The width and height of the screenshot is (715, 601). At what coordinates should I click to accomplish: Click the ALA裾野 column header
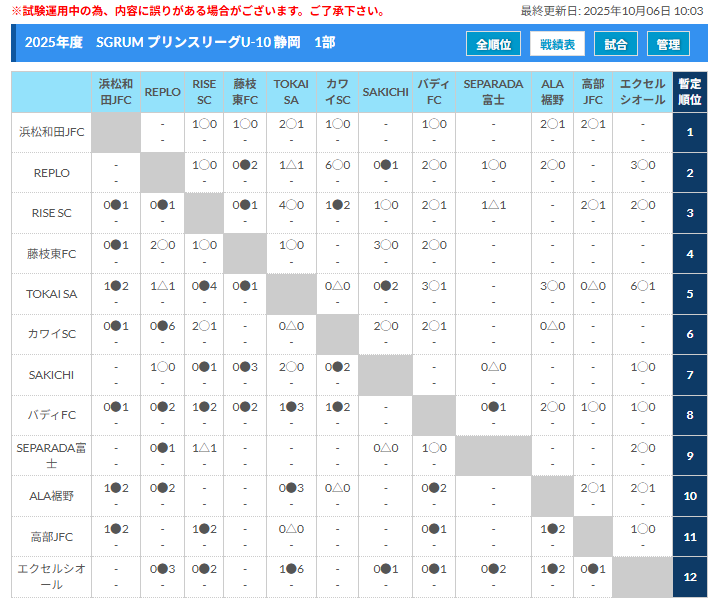(x=552, y=92)
